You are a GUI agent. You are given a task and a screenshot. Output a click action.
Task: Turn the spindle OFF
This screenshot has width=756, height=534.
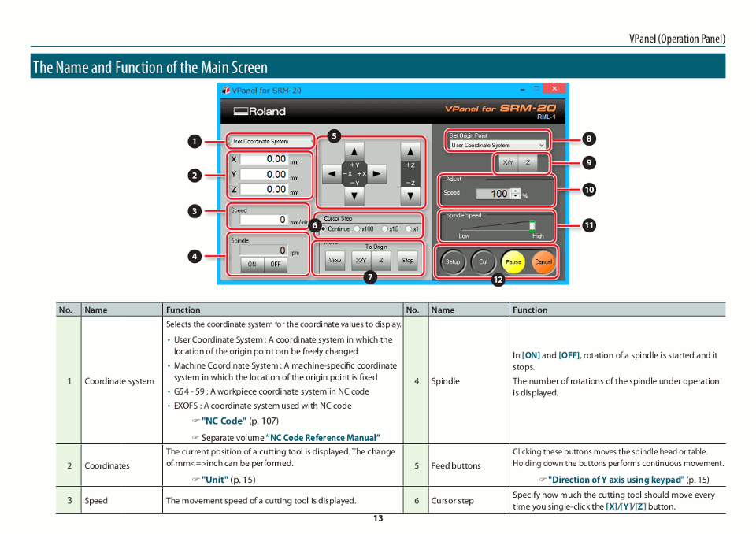276,264
